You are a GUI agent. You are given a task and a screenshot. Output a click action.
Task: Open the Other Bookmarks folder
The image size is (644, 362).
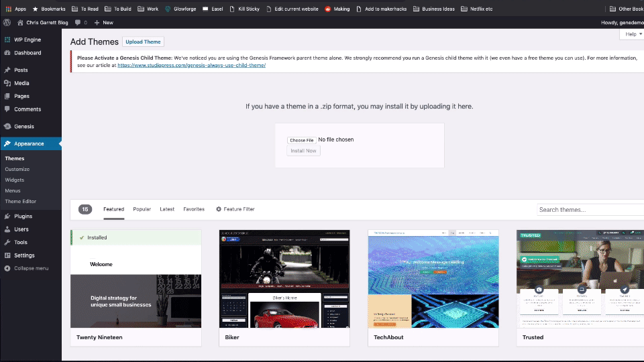pyautogui.click(x=627, y=9)
